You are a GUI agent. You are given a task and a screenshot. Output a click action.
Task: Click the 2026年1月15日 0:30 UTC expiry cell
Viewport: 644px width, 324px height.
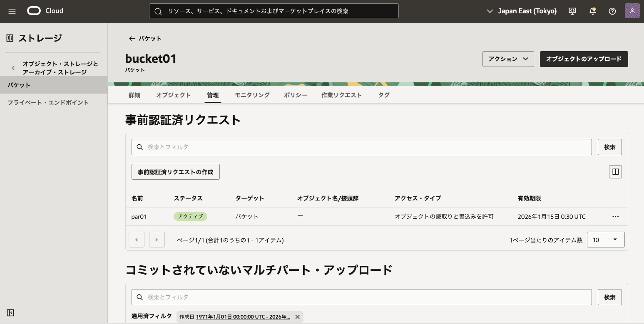coord(552,217)
